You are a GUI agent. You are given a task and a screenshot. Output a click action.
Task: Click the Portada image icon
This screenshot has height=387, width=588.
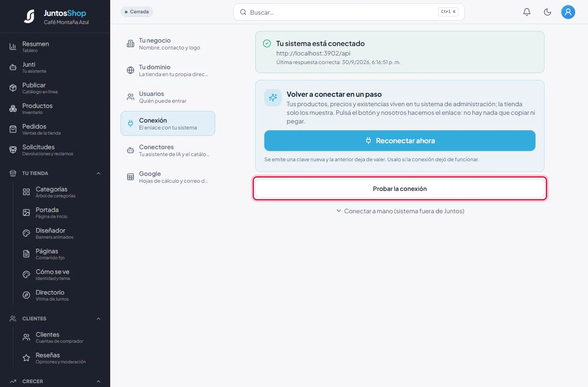click(x=26, y=212)
